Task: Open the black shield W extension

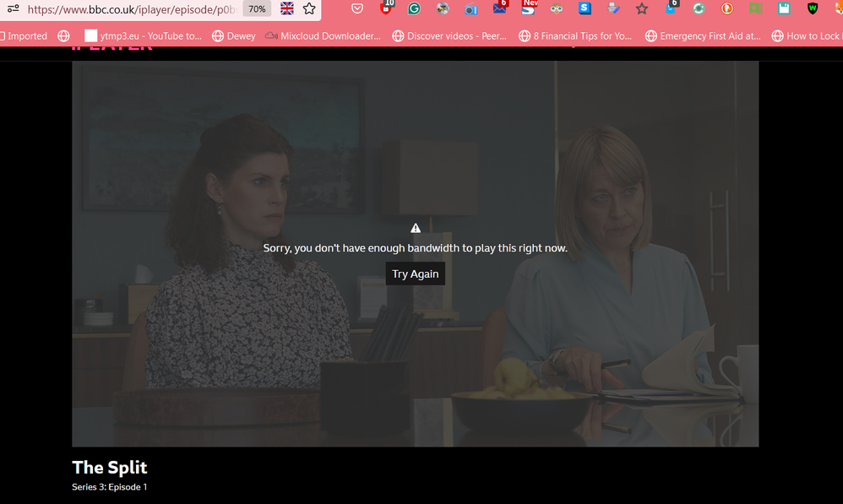Action: [813, 8]
